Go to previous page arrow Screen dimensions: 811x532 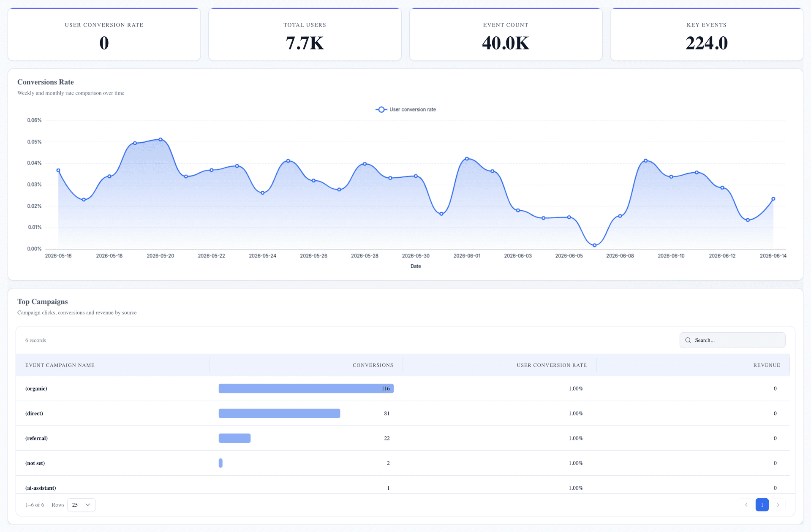click(x=746, y=505)
